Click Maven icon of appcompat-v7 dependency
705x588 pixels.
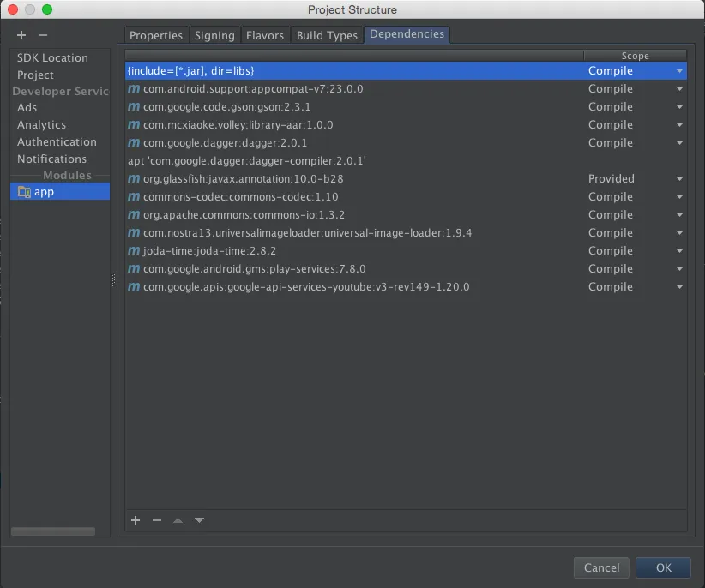[134, 88]
